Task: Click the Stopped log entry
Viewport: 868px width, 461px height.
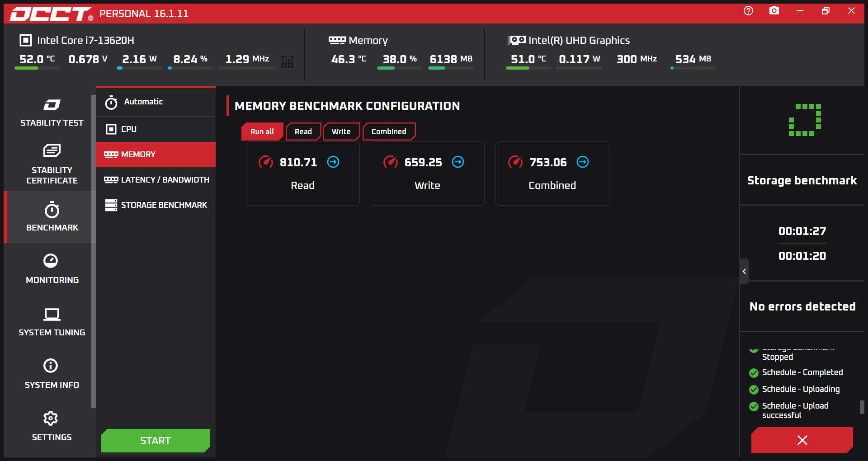Action: [778, 357]
